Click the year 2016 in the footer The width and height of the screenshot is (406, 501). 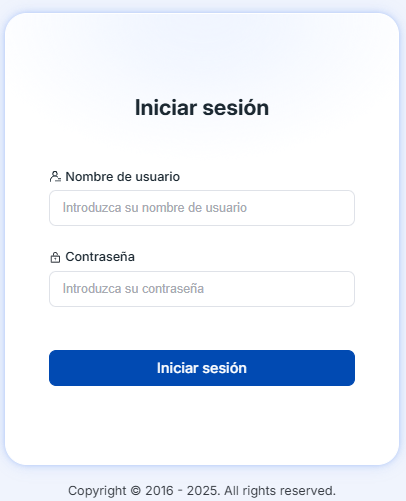(x=159, y=491)
